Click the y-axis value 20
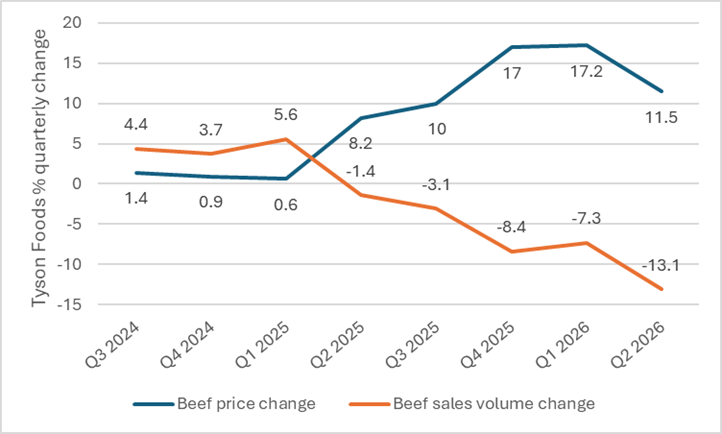This screenshot has width=722, height=434. 72,23
